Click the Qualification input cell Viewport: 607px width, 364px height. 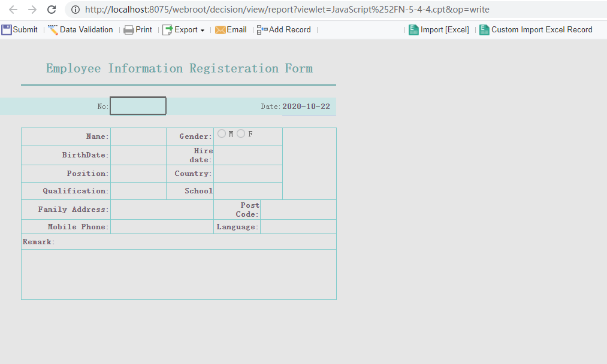(138, 191)
